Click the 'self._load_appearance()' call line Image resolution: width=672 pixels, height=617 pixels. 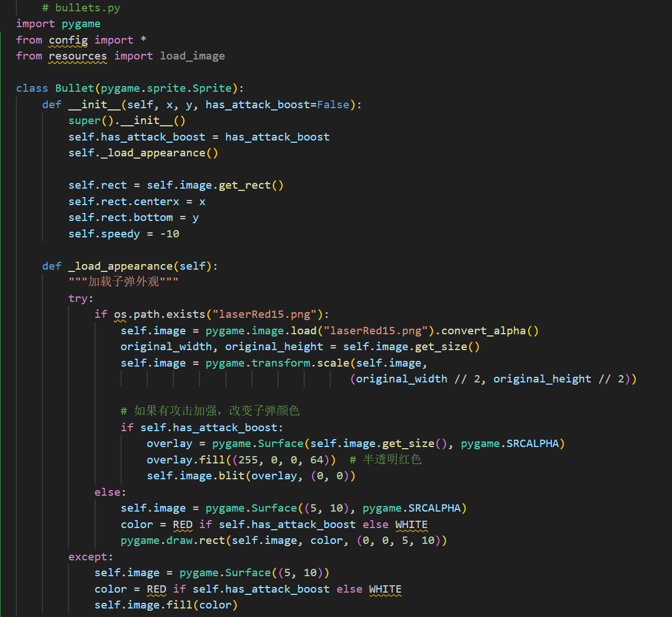[143, 153]
